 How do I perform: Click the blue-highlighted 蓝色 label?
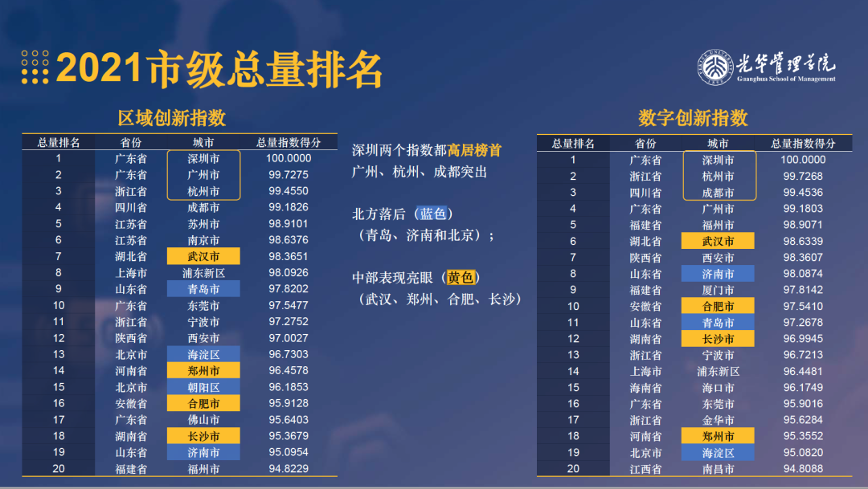click(x=432, y=214)
